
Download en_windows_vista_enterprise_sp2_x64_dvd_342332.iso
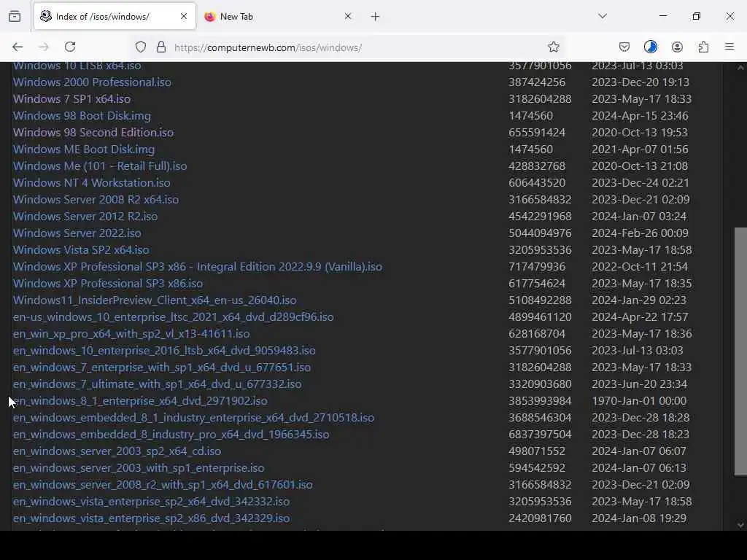click(151, 502)
